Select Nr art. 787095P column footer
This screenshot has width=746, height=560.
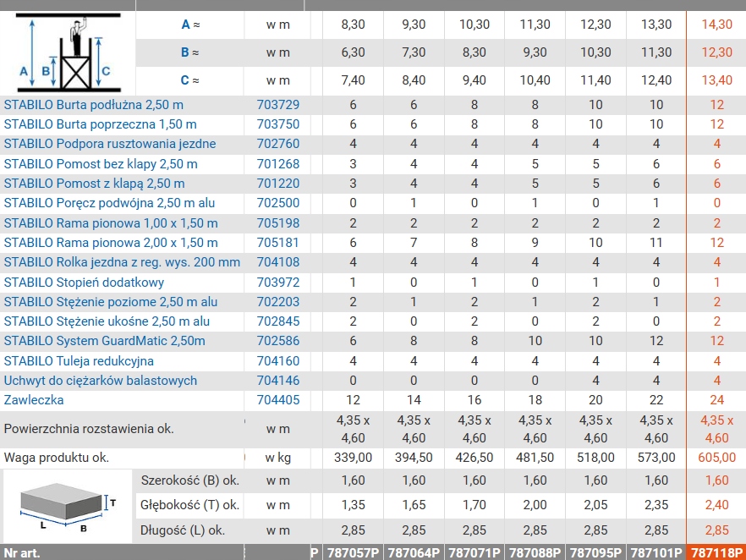click(595, 553)
